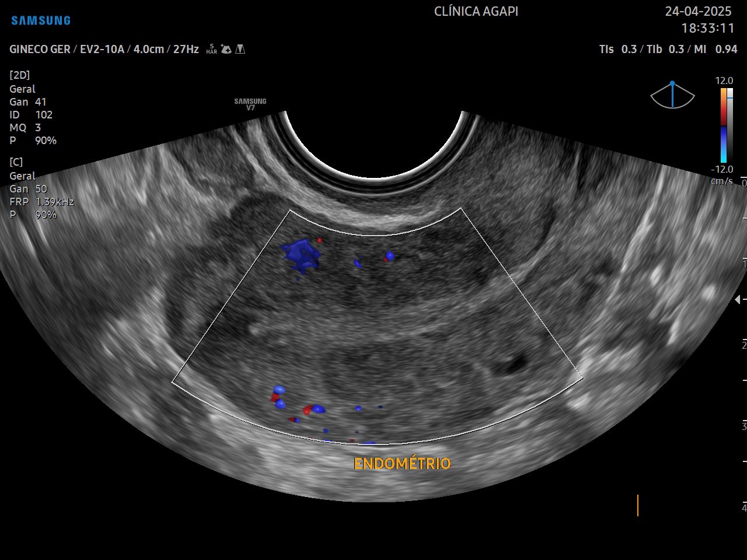
Task: Click the grayscale map bar beside the color scale
Action: (x=730, y=125)
